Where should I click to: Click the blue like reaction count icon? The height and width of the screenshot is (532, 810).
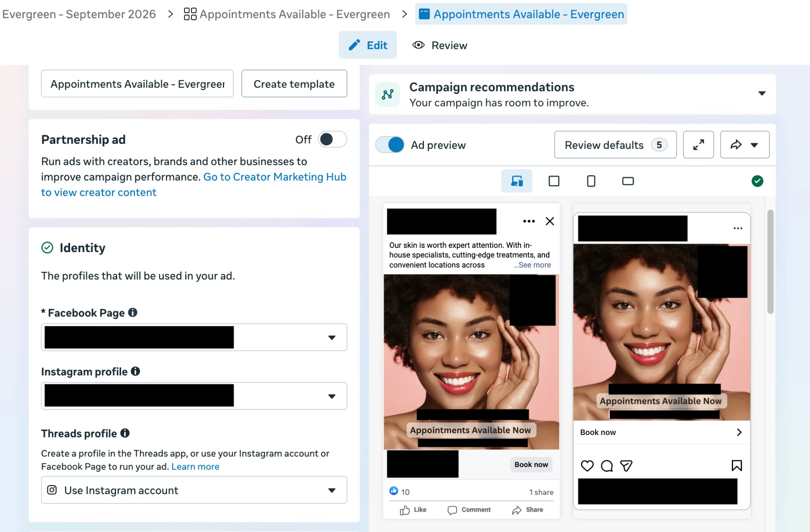pos(394,491)
